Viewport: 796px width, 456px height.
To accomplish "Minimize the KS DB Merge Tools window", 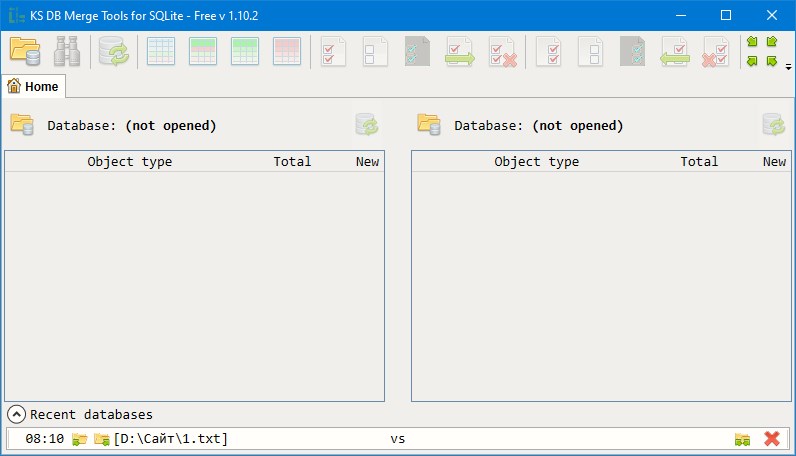I will click(681, 15).
